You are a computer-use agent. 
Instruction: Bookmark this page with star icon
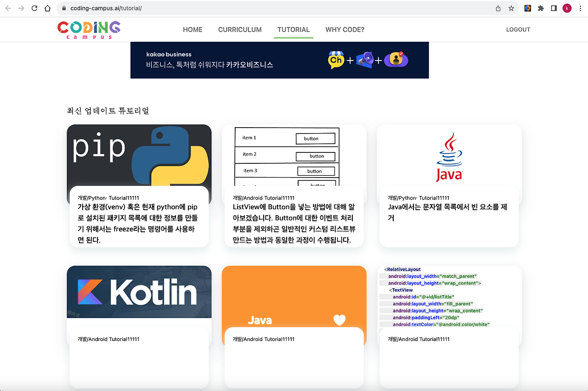click(511, 8)
